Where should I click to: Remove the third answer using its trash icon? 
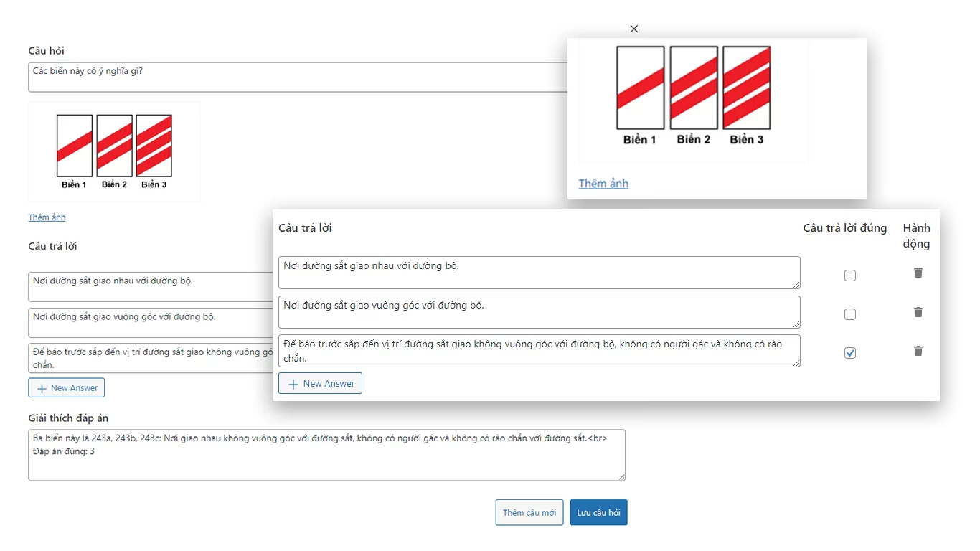pyautogui.click(x=918, y=351)
